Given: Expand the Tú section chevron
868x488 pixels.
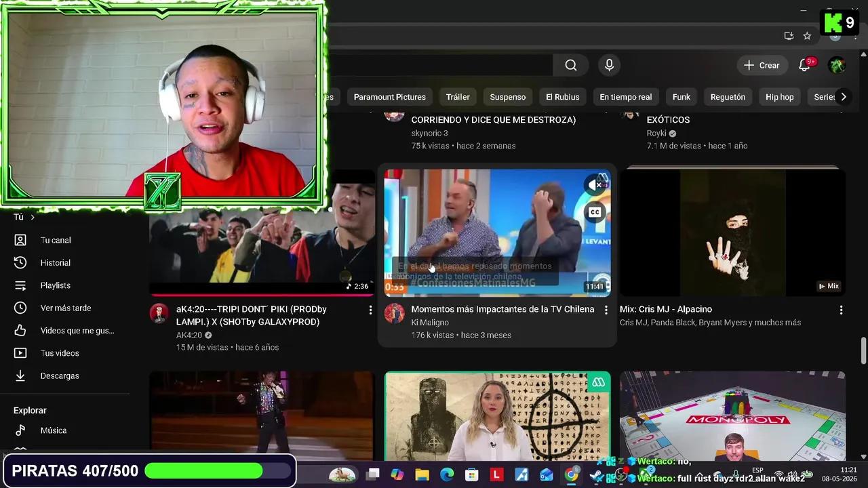Looking at the screenshot, I should [x=32, y=217].
